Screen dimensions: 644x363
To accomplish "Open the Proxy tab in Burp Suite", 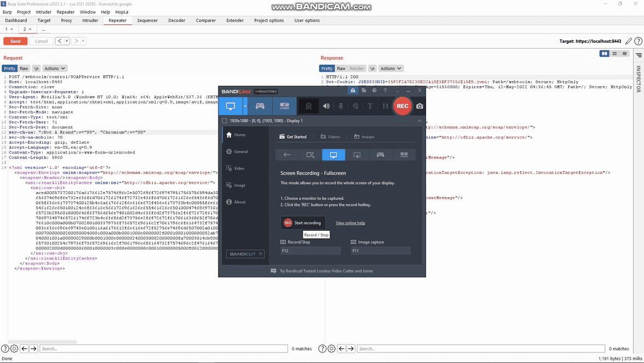I will pos(66,20).
